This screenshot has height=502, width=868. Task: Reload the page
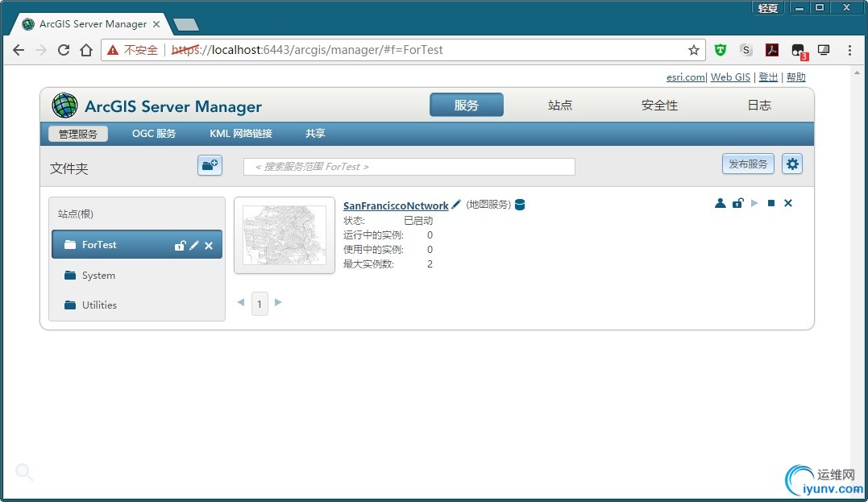pos(64,50)
